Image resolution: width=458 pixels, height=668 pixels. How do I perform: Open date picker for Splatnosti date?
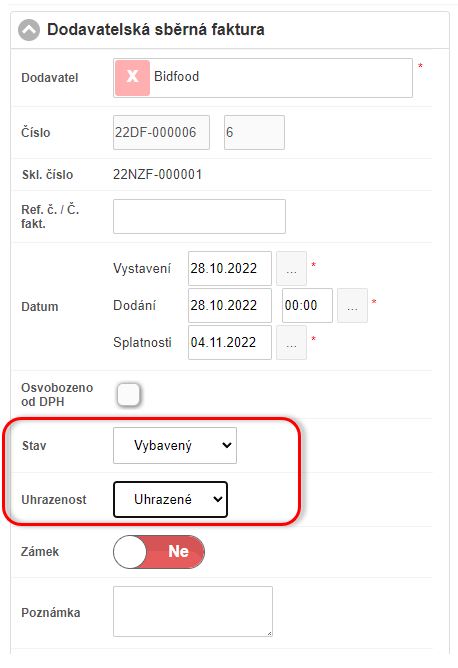(x=291, y=343)
